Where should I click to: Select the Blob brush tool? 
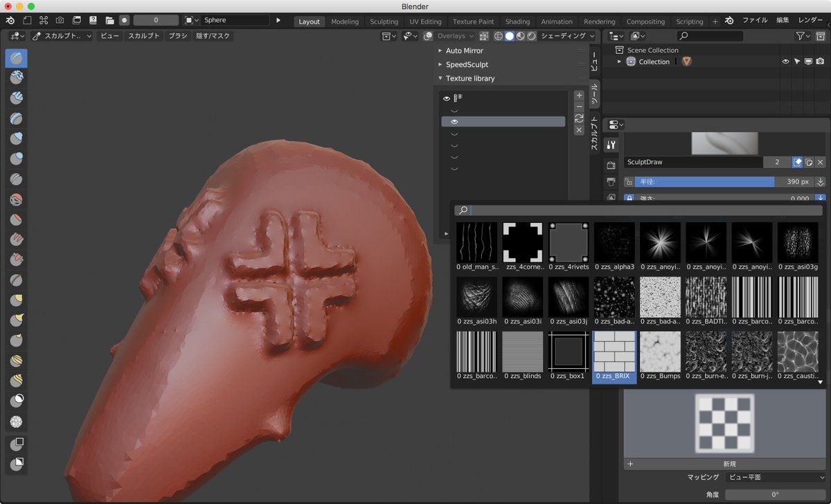(17, 159)
